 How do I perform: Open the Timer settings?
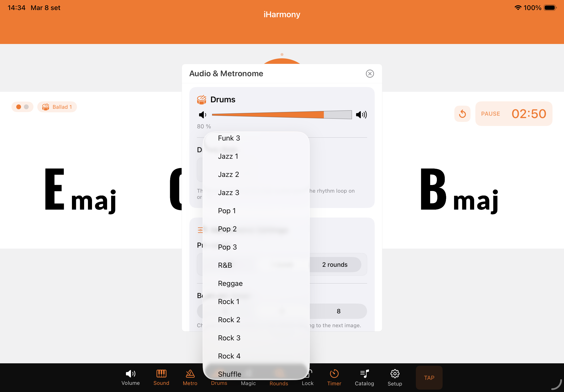[334, 377]
